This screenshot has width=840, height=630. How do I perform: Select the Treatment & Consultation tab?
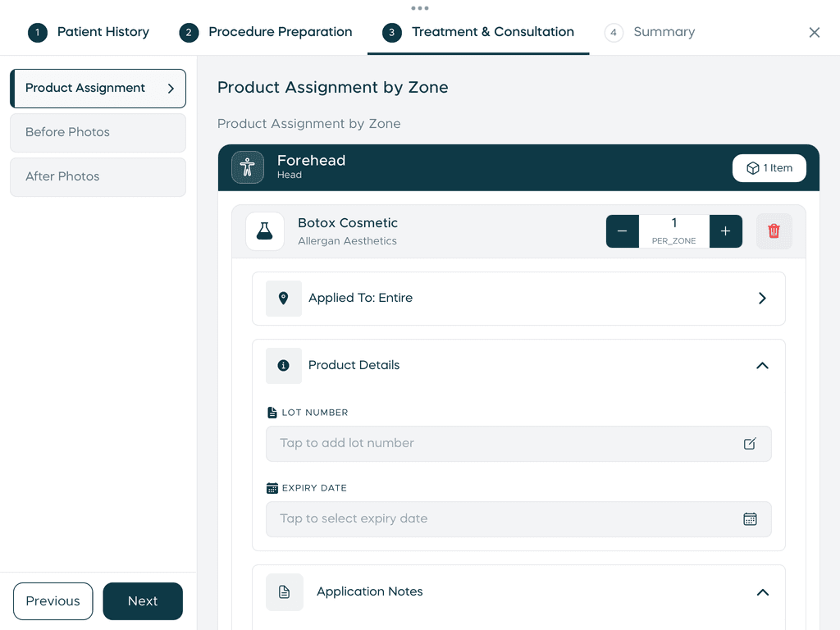tap(478, 32)
